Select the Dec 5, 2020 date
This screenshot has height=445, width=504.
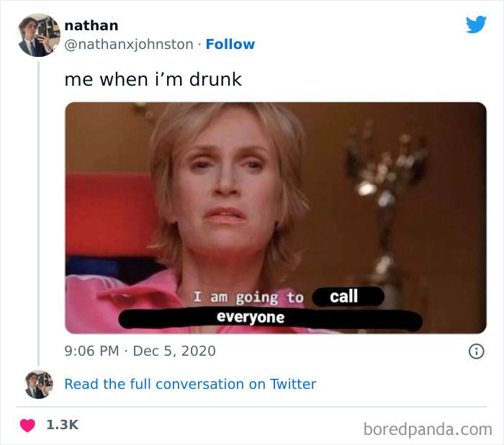click(x=174, y=351)
